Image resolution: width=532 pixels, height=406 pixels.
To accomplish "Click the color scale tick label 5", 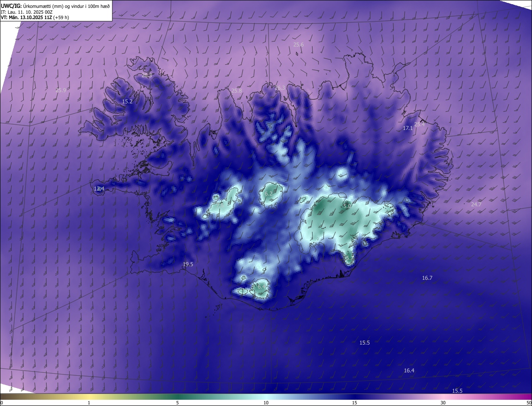I will 177,403.
